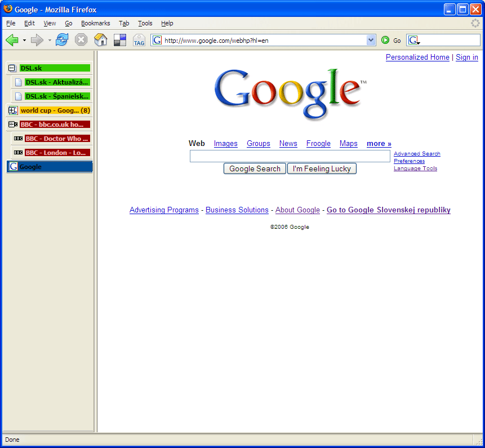This screenshot has width=485, height=448.
Task: Click the page icon of DSL.sk - Aktualizá... tab
Action: 18,82
